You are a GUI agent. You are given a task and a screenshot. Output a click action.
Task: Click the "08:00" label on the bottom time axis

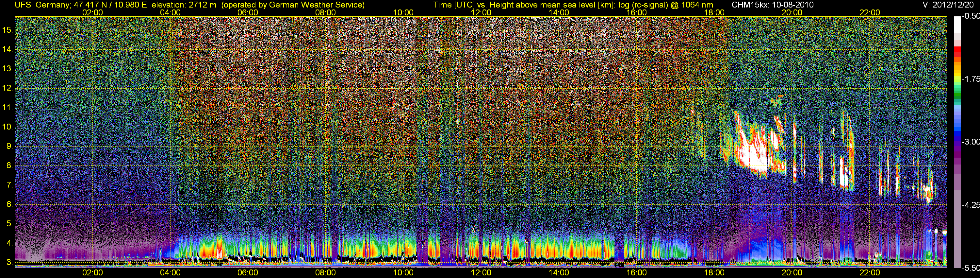click(326, 273)
